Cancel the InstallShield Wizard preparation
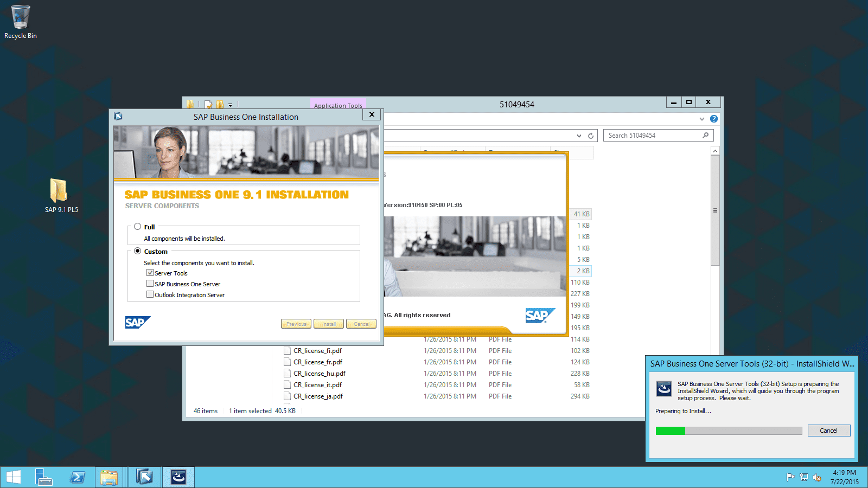Image resolution: width=868 pixels, height=488 pixels. pos(828,431)
